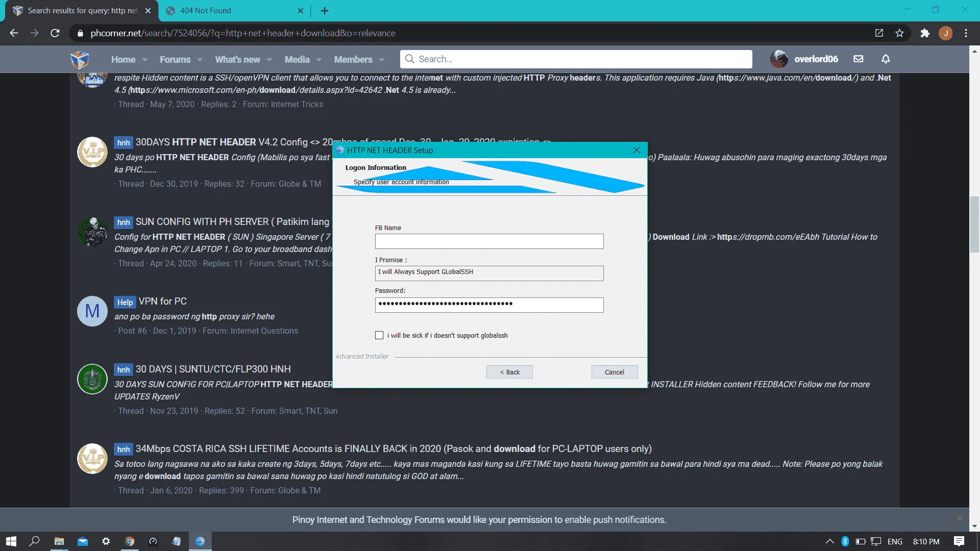The height and width of the screenshot is (551, 980).
Task: Expand Media menu dropdown arrow
Action: [319, 60]
